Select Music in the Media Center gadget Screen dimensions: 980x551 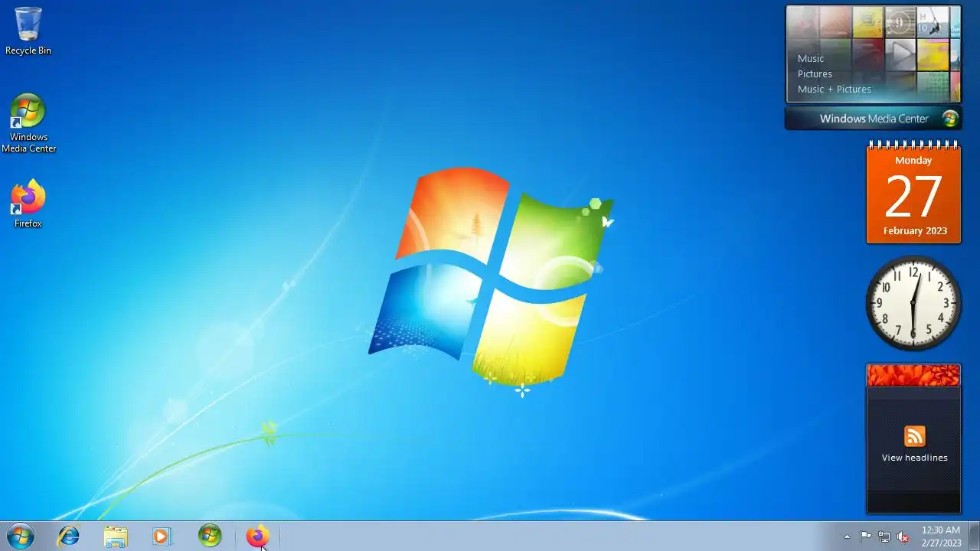[x=811, y=58]
